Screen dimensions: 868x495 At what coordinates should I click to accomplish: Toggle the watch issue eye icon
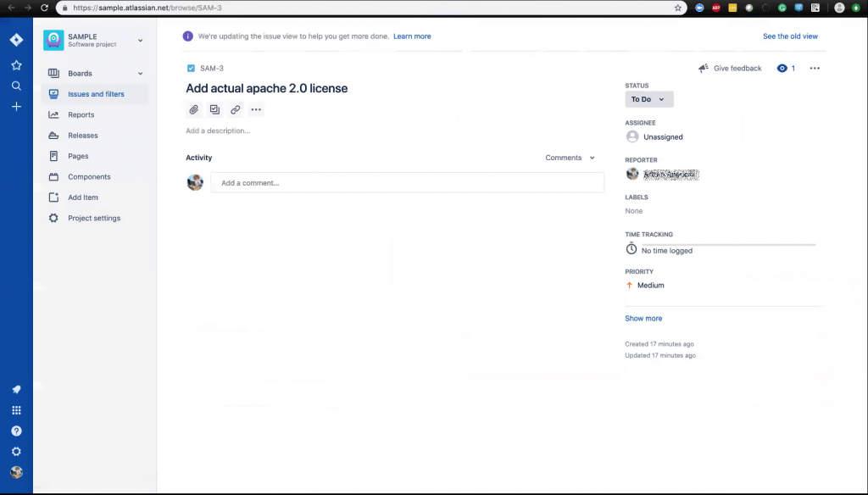(782, 69)
